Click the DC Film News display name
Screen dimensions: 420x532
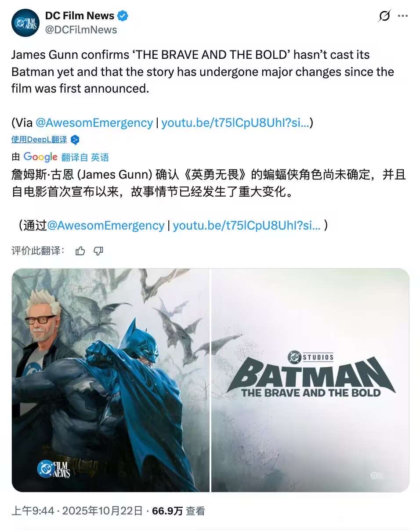[80, 16]
